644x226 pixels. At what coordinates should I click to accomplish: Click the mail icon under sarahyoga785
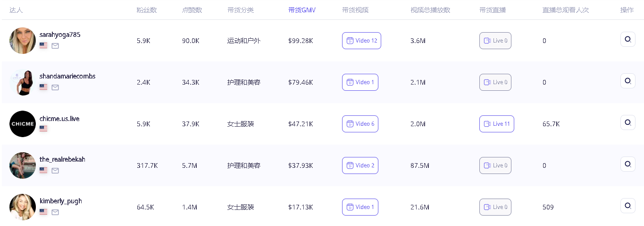coord(55,46)
